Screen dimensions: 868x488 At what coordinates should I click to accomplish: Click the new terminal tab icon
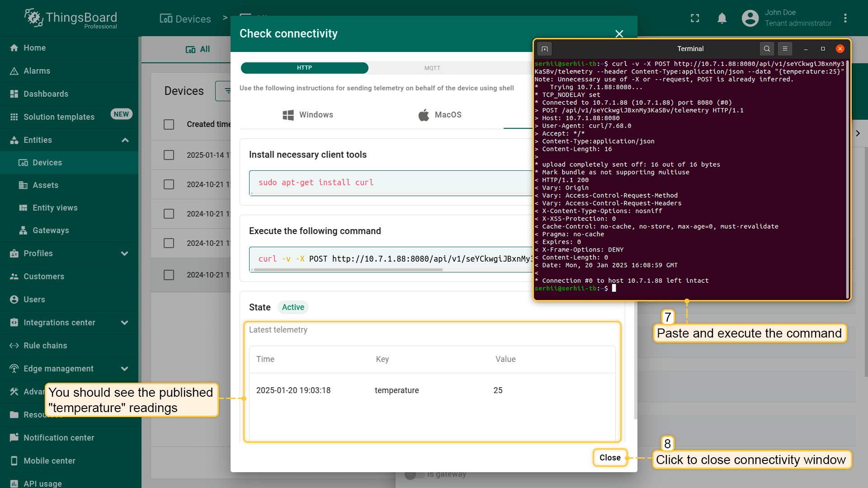(545, 49)
